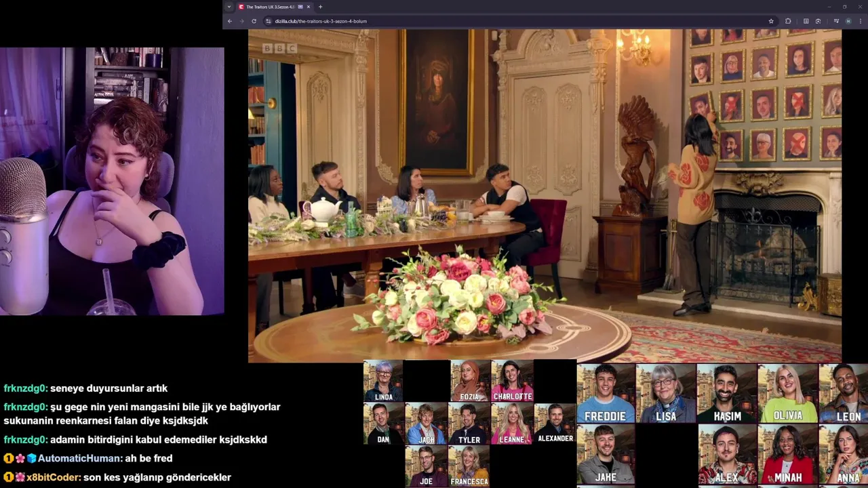Image resolution: width=868 pixels, height=488 pixels.
Task: Click the x8bitCoder chat username
Action: [x=54, y=477]
